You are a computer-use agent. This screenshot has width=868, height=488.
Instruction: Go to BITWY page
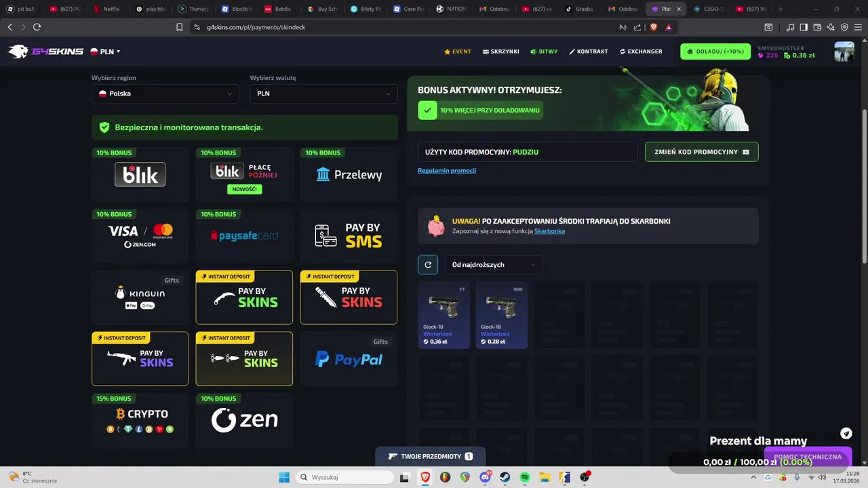(x=544, y=52)
